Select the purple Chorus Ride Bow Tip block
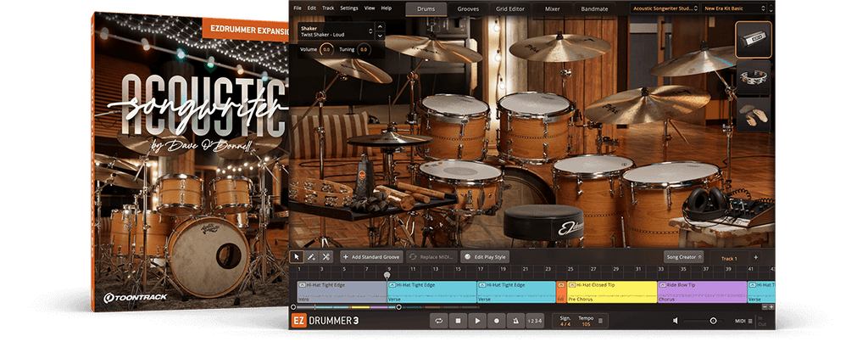Image resolution: width=868 pixels, height=353 pixels. (x=702, y=292)
